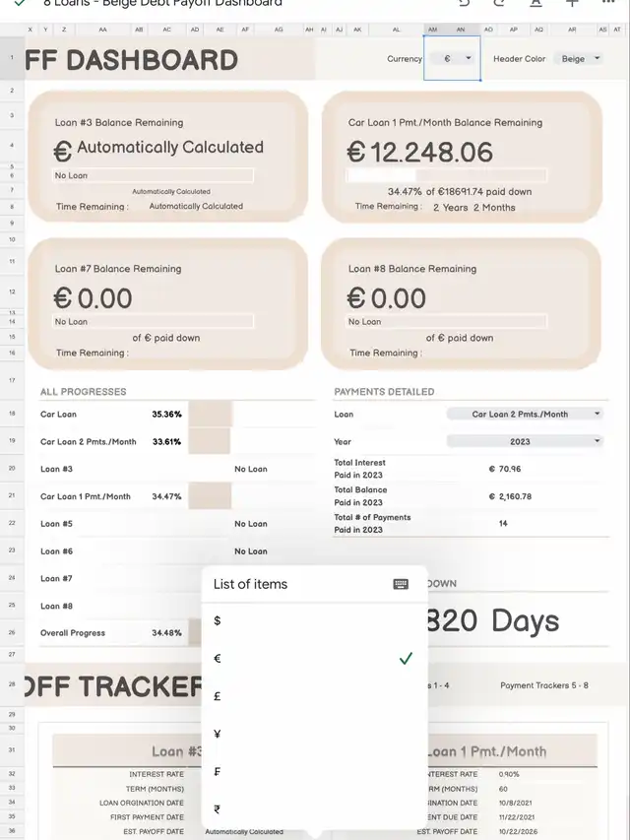Image resolution: width=630 pixels, height=840 pixels.
Task: Open the more options icon at top right
Action: pos(607,4)
